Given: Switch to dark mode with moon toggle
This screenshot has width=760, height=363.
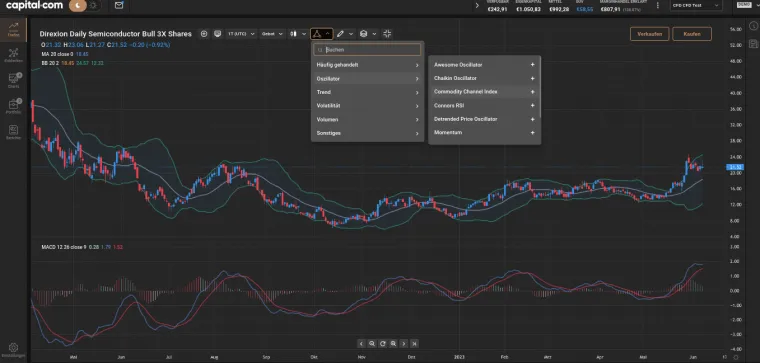Looking at the screenshot, I should (78, 6).
